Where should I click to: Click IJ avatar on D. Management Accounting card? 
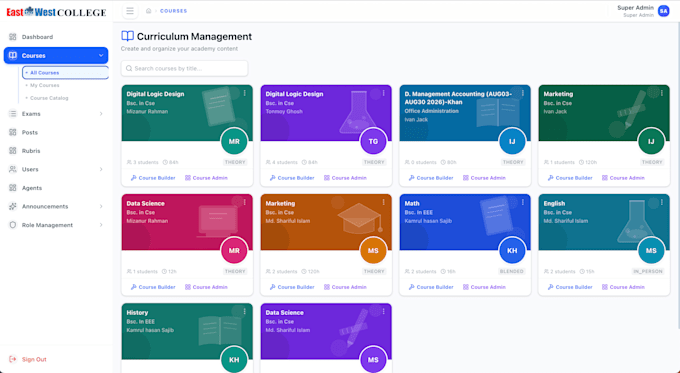512,141
